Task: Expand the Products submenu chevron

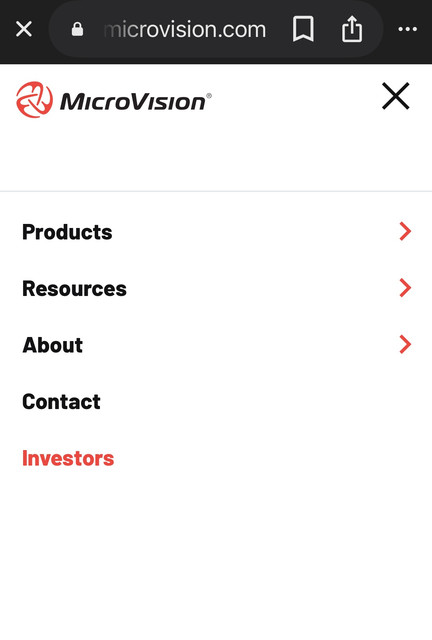Action: pos(405,231)
